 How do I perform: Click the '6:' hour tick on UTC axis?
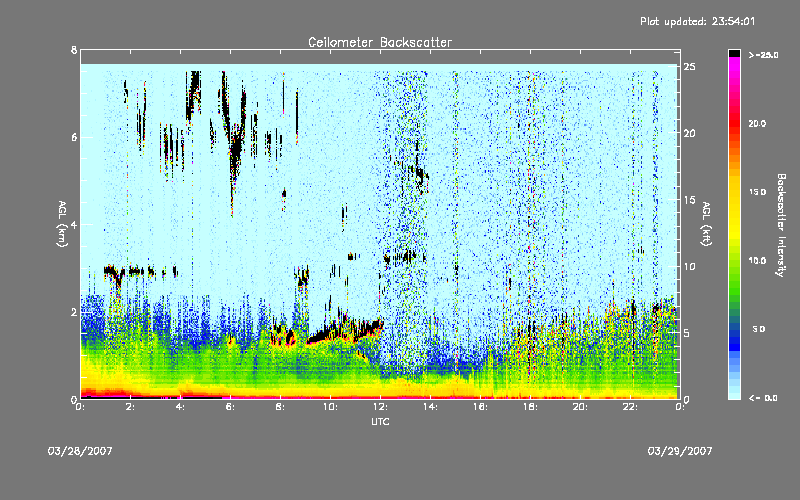231,407
